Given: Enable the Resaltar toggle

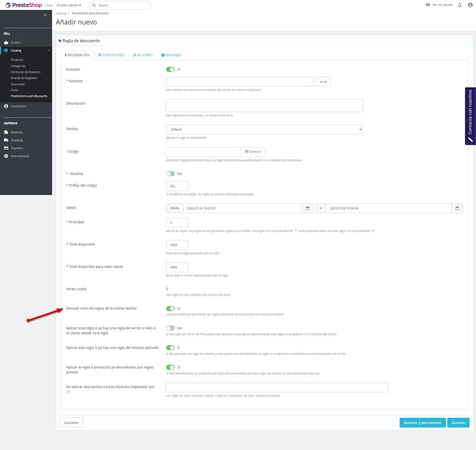Looking at the screenshot, I should tap(170, 174).
